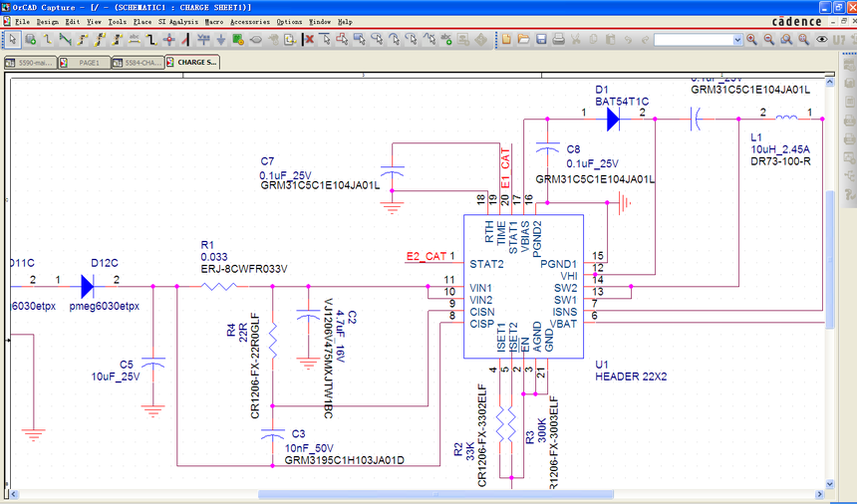Open the part search dropdown arrow
The image size is (857, 504).
[737, 40]
